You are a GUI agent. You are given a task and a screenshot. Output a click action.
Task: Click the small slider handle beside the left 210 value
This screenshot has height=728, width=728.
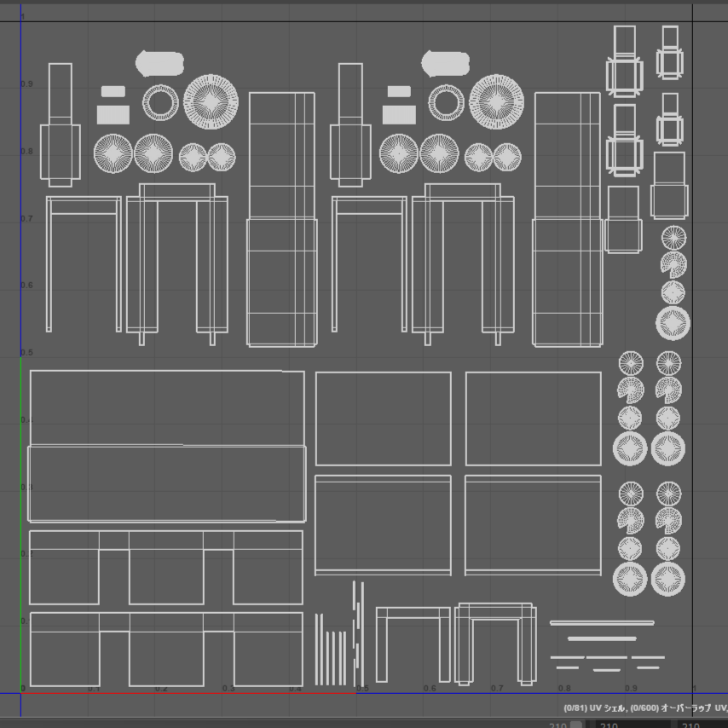pyautogui.click(x=577, y=725)
